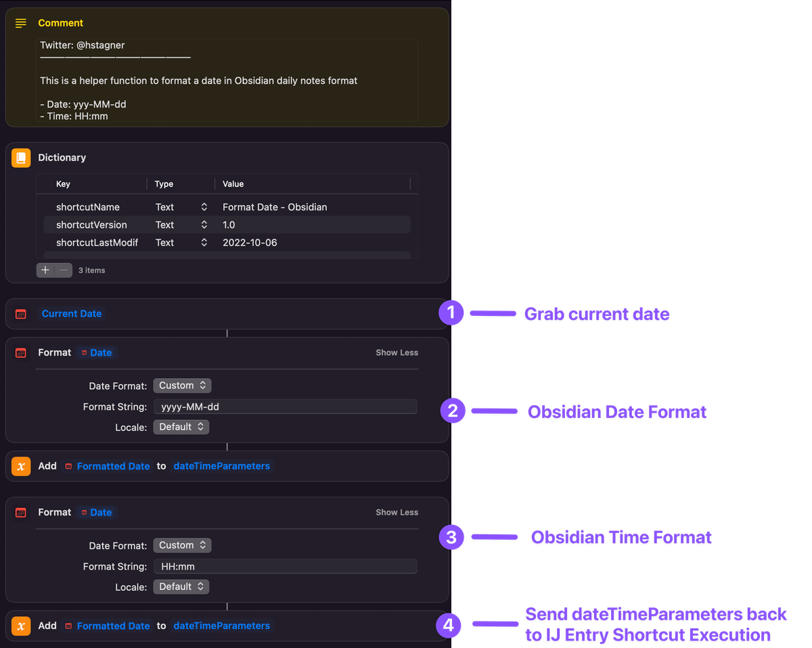
Task: Click the 2022-10-06 value in the dictionary
Action: 250,242
